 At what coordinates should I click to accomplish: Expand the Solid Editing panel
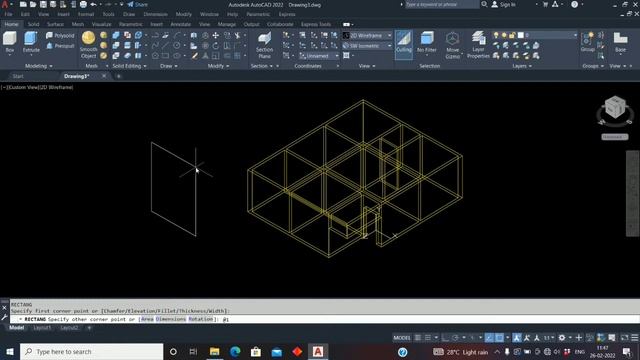pyautogui.click(x=129, y=66)
